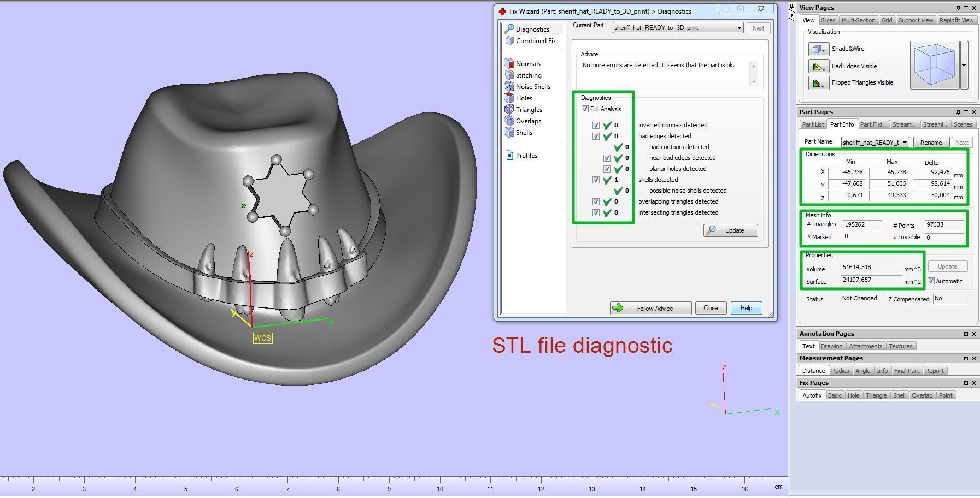Viewport: 980px width, 498px height.
Task: Open Bad Edges Visible dropdown
Action: [x=819, y=66]
